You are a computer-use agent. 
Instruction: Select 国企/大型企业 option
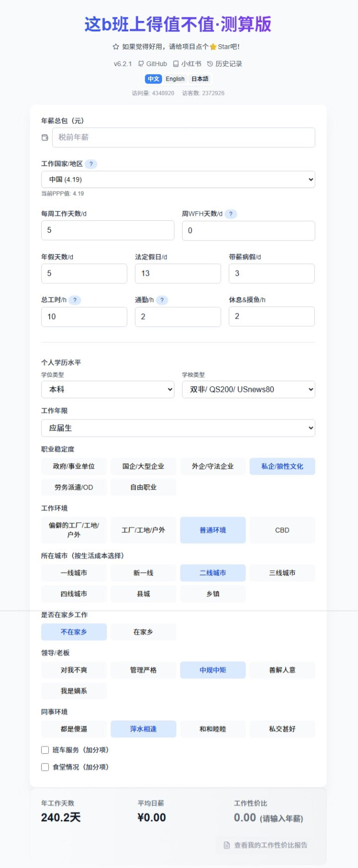(x=143, y=466)
